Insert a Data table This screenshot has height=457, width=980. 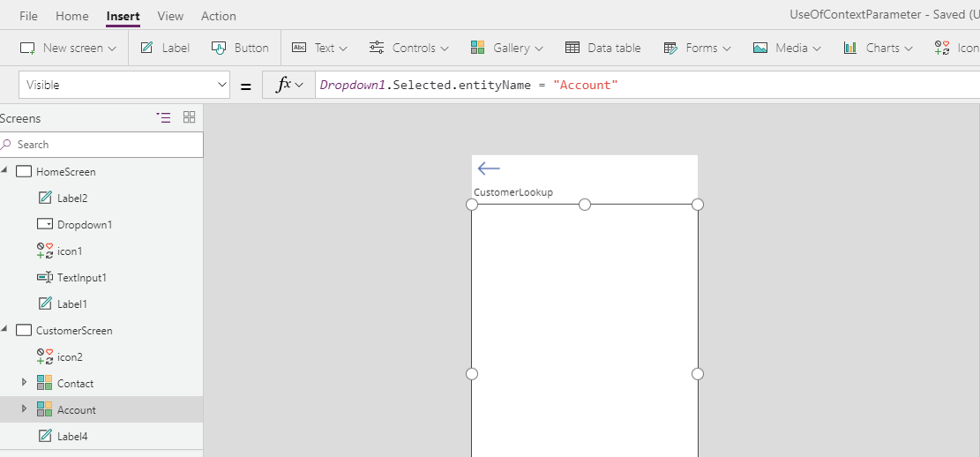tap(603, 48)
